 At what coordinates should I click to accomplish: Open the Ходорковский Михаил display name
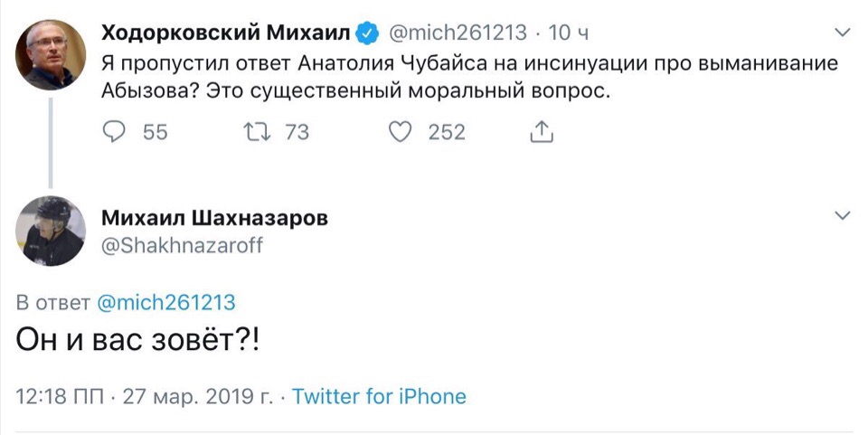click(x=225, y=34)
